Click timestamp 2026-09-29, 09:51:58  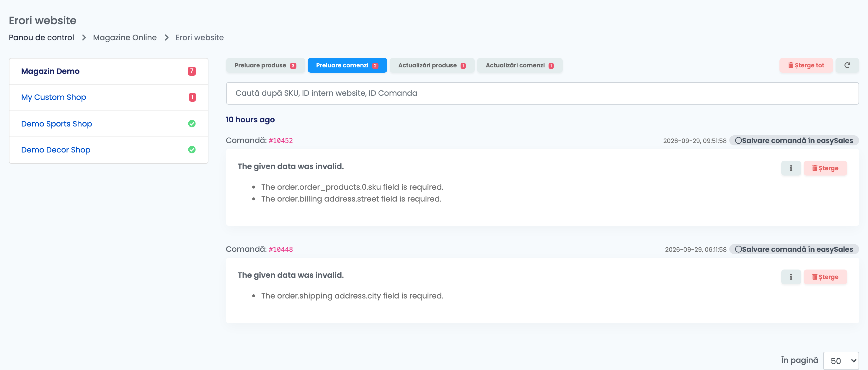pyautogui.click(x=694, y=141)
